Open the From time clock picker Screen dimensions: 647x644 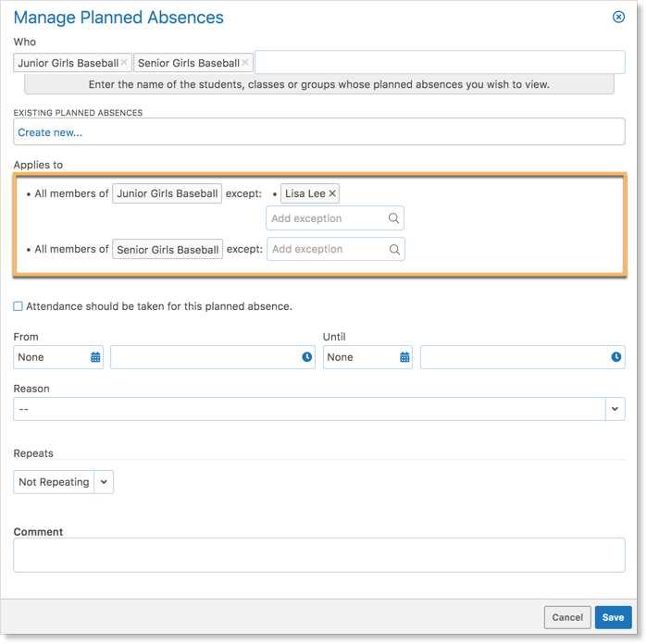[x=306, y=357]
